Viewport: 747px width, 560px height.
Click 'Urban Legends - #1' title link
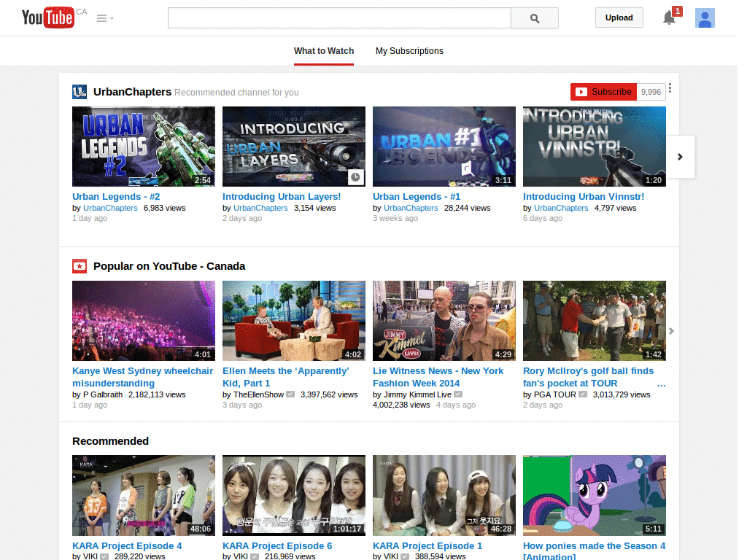click(417, 197)
